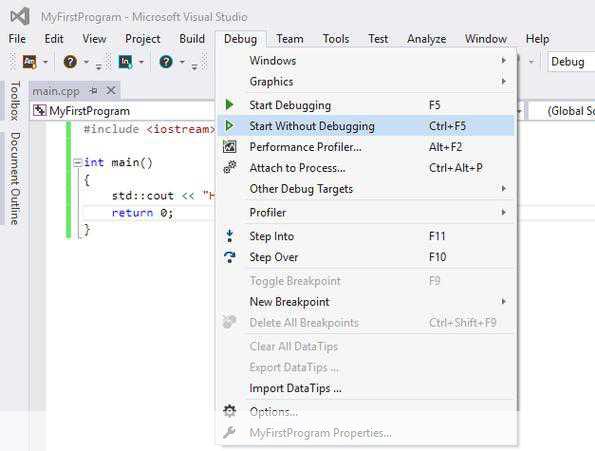Open the Project menu
This screenshot has height=451, width=595.
tap(143, 39)
